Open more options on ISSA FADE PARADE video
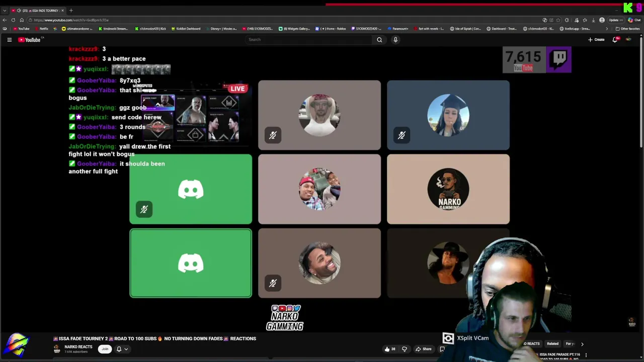 (x=586, y=355)
